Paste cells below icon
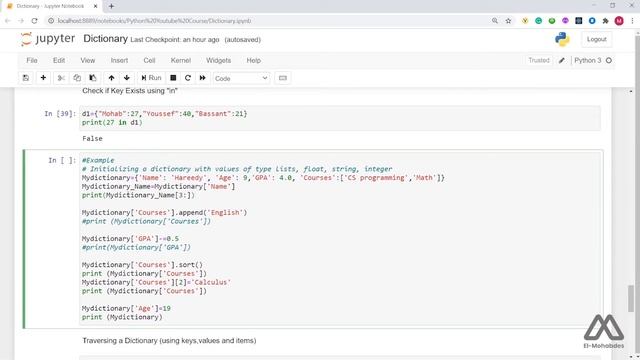Screen dimensions: 640x360 click(x=93, y=78)
